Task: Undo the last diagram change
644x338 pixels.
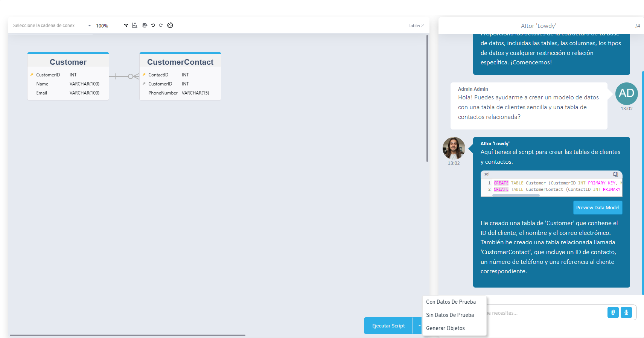Action: pyautogui.click(x=153, y=25)
